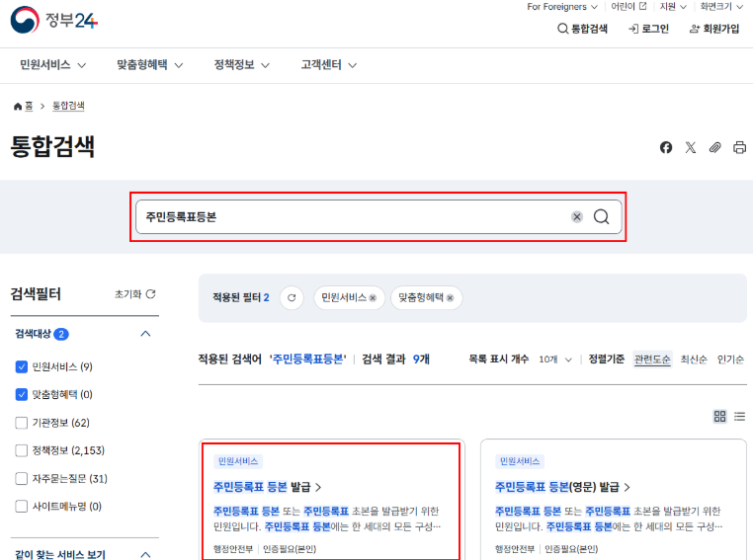Viewport: 753px width, 560px height.
Task: Switch to list view icon
Action: [x=739, y=416]
